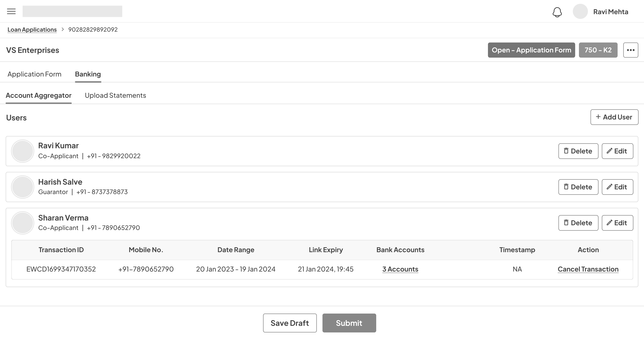Screen dimensions: 644x340
Task: Click the Save Draft button
Action: (289, 323)
